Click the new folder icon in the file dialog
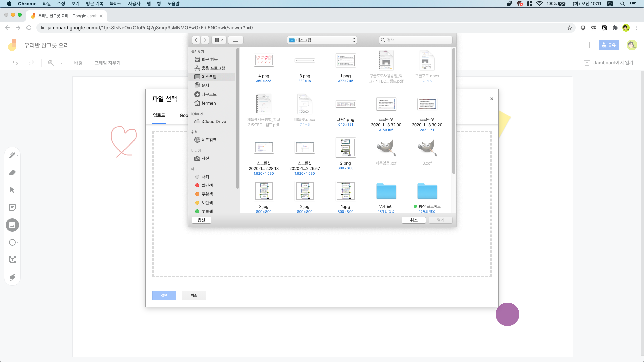This screenshot has width=644, height=362. point(236,40)
